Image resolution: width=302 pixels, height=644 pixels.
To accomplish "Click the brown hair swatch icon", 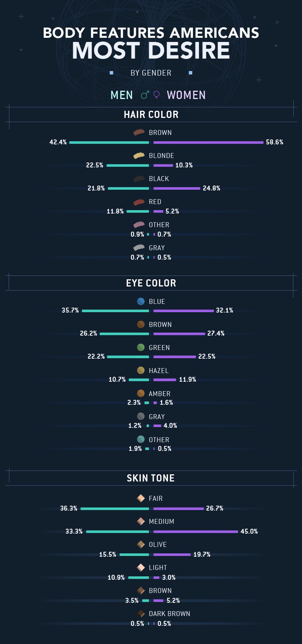I will [x=139, y=132].
